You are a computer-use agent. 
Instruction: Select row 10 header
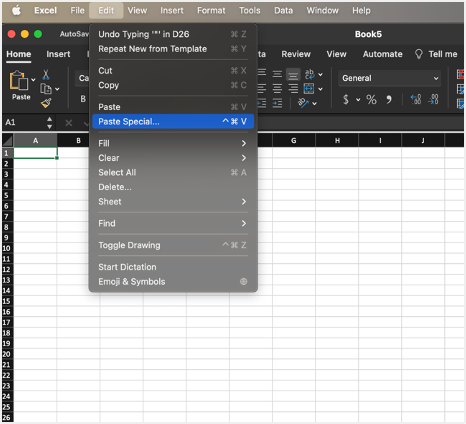pyautogui.click(x=7, y=248)
